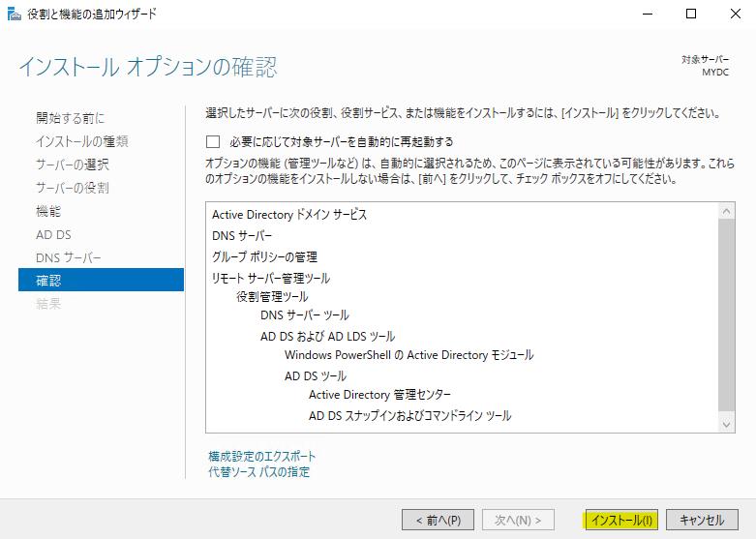
Task: Go back with the 前へ(P) button
Action: 438,520
